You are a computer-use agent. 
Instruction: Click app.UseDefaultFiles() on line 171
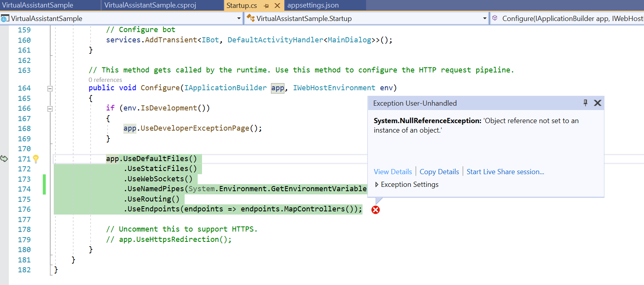(x=151, y=159)
